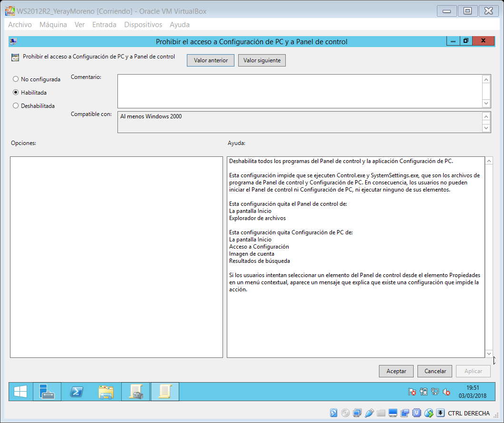Dismiss dialog with the Cancelar button
This screenshot has height=423, width=504.
tap(435, 371)
